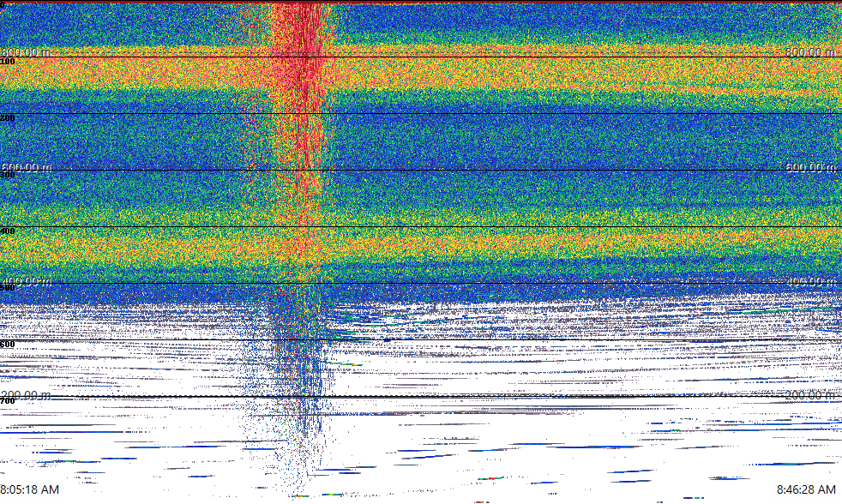Select the bold 600 depth label

pos(8,345)
